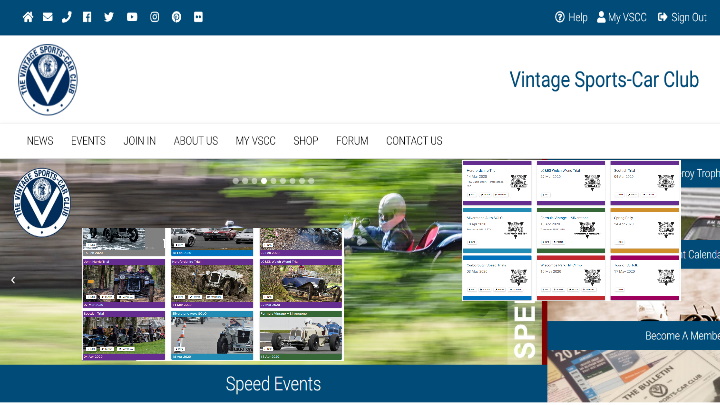Open the partially visible Calendar tile
The width and height of the screenshot is (720, 405).
click(700, 254)
